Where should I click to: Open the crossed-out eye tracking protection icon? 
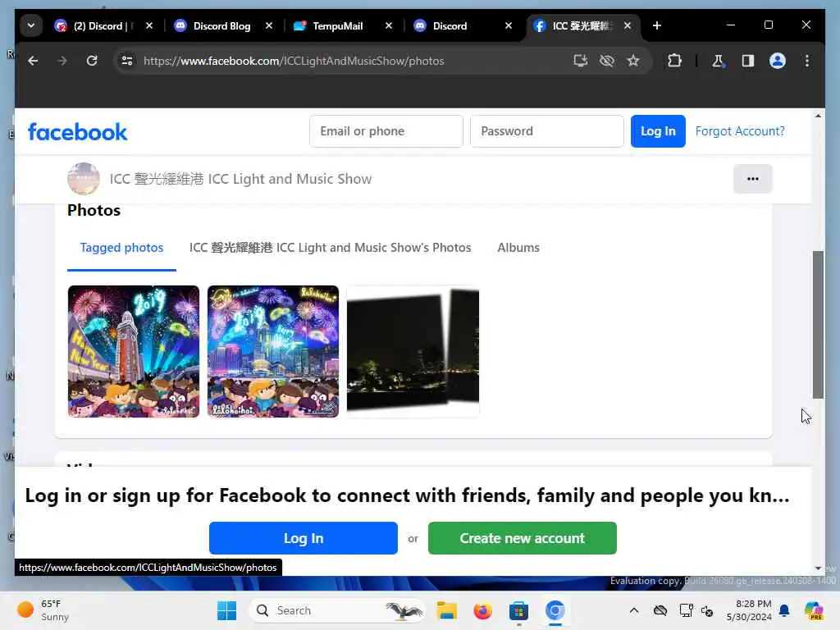606,61
